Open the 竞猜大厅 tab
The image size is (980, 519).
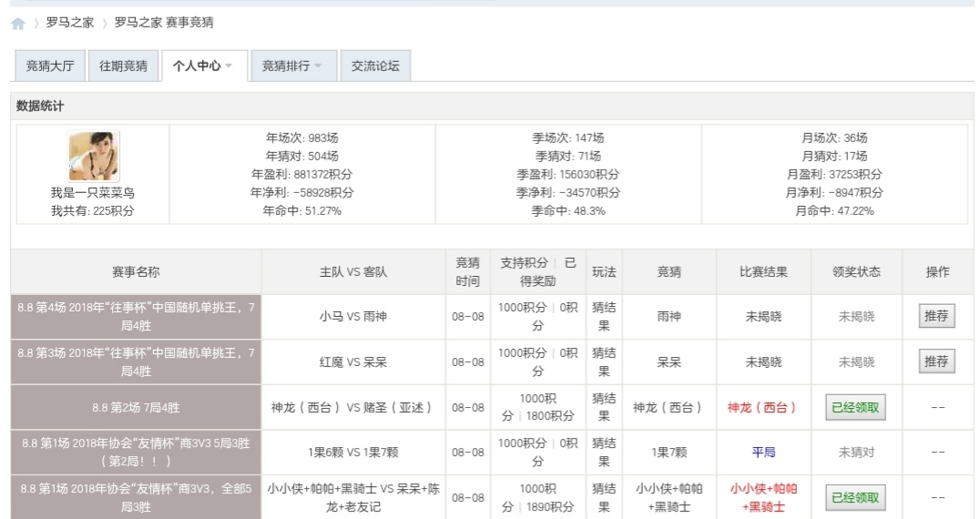(49, 66)
